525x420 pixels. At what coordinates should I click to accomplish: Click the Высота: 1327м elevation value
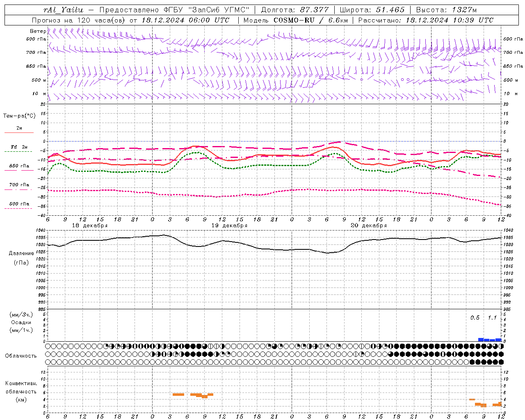pos(446,10)
